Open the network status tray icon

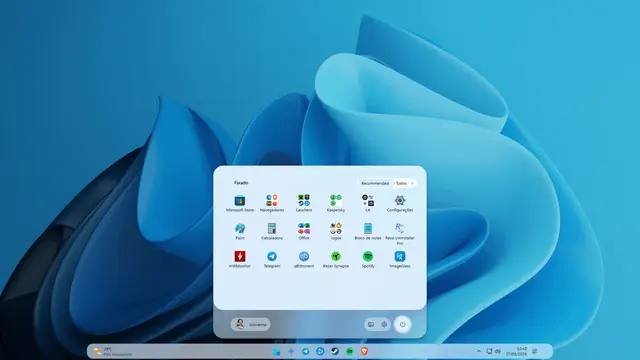(x=489, y=351)
